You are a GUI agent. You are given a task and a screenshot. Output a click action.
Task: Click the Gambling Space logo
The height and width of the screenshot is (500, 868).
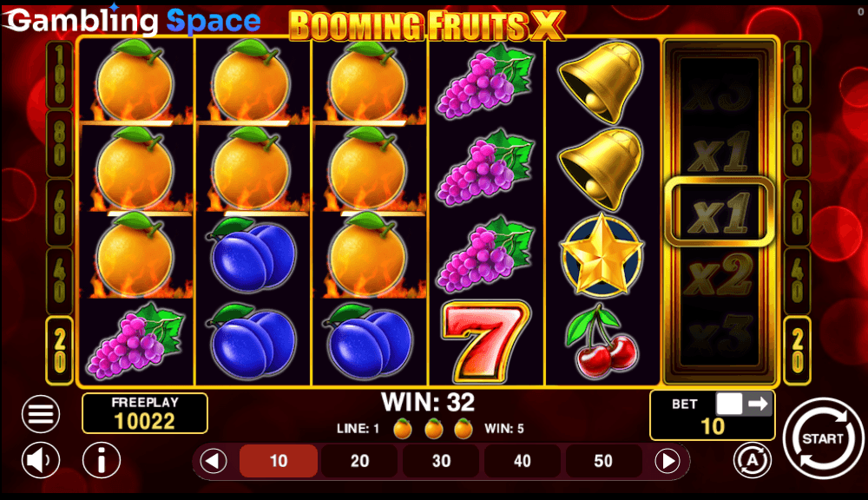point(133,21)
